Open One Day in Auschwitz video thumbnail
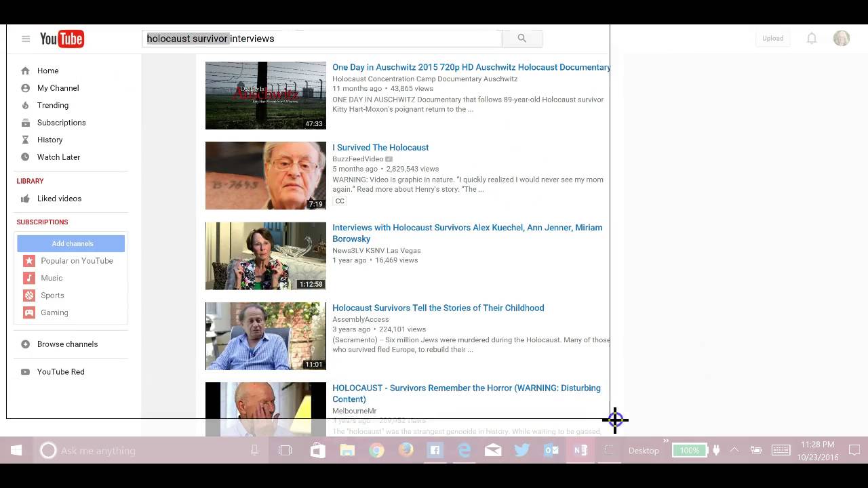The width and height of the screenshot is (868, 488). click(x=266, y=96)
